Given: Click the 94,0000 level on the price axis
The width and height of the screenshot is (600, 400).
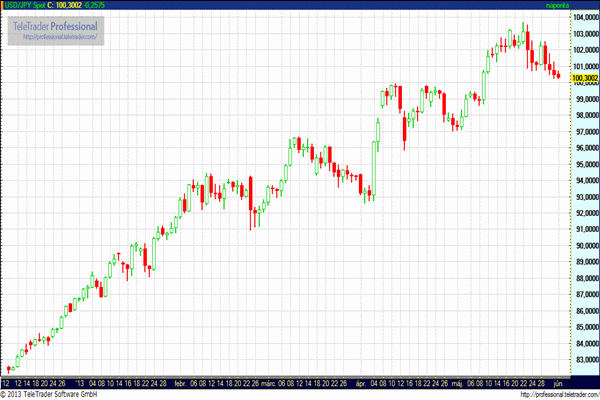Looking at the screenshot, I should point(584,180).
